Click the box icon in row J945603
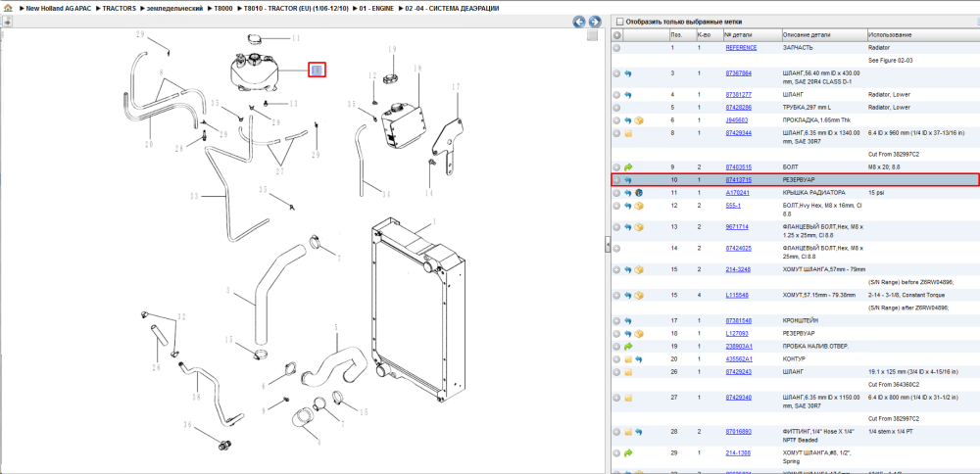Viewport: 980px width, 474px height. (x=639, y=120)
